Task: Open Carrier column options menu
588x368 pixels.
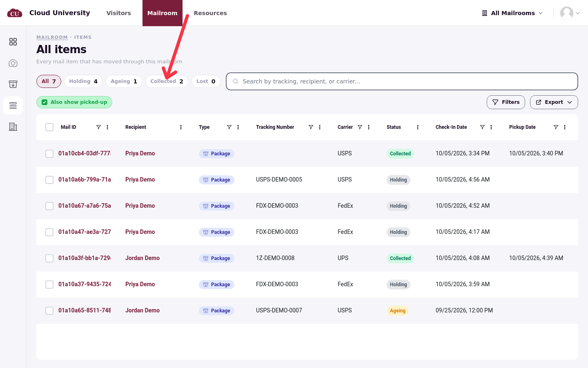Action: pyautogui.click(x=369, y=127)
